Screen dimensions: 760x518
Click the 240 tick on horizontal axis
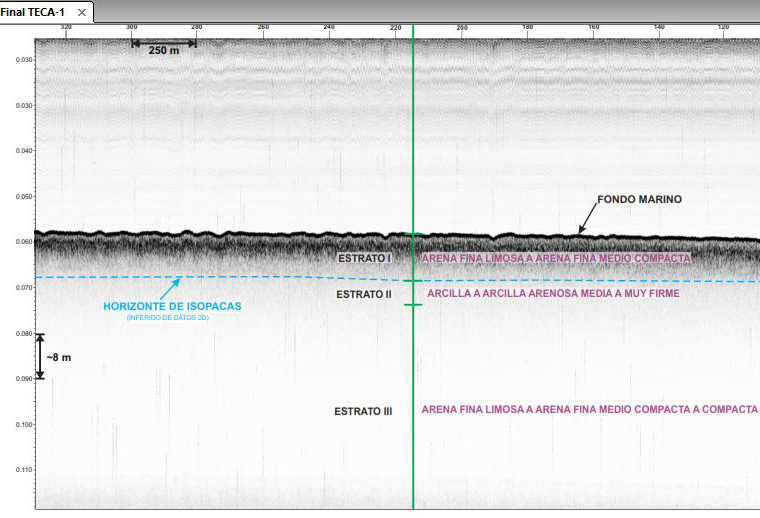(x=329, y=27)
